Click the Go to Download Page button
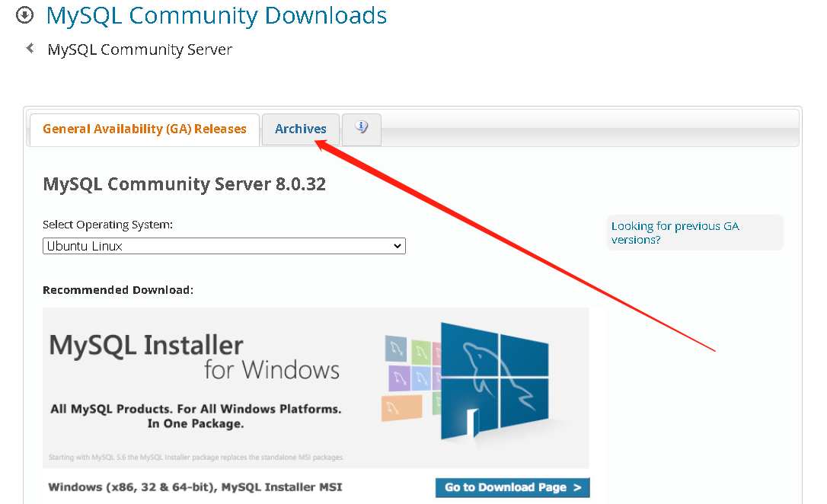Screen dimensions: 827x504 [512, 488]
